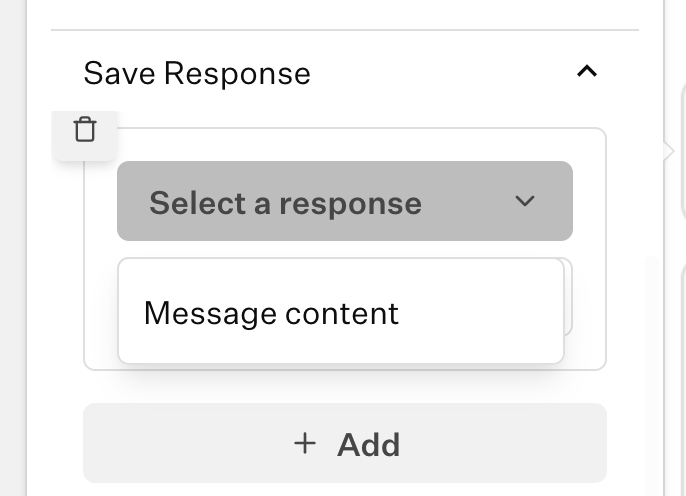Click the plus icon beside Add
This screenshot has height=496, width=686.
pos(305,444)
